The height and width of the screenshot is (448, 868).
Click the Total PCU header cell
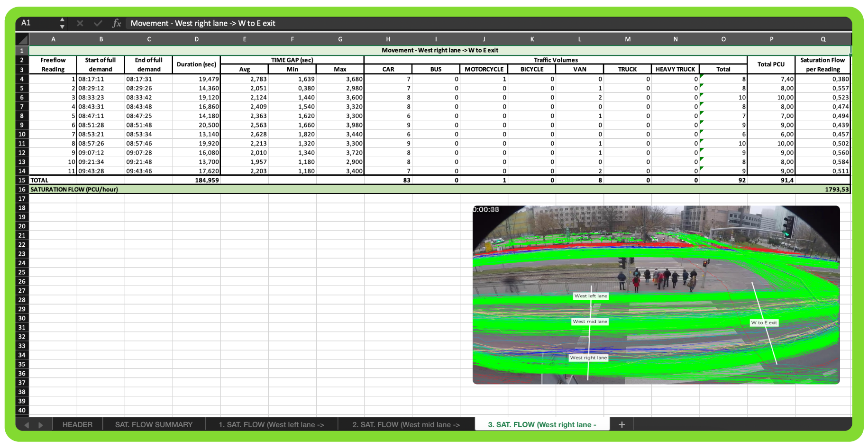pyautogui.click(x=771, y=64)
